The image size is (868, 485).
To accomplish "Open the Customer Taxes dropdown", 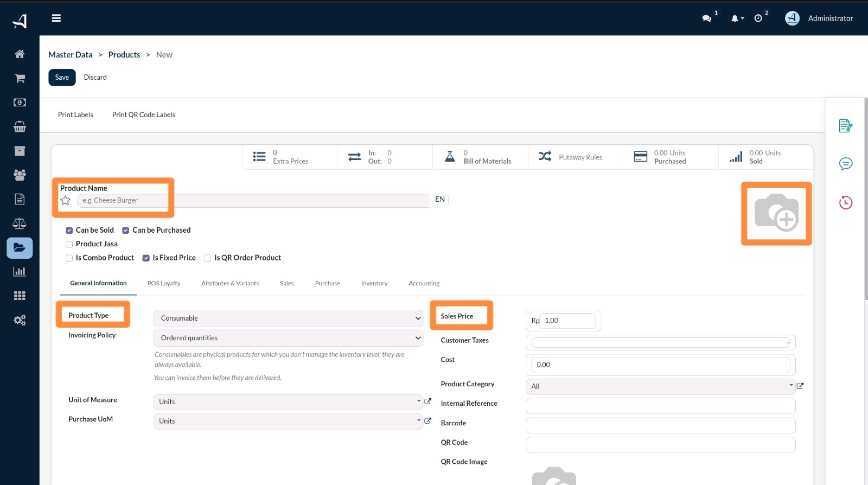I will (x=661, y=343).
